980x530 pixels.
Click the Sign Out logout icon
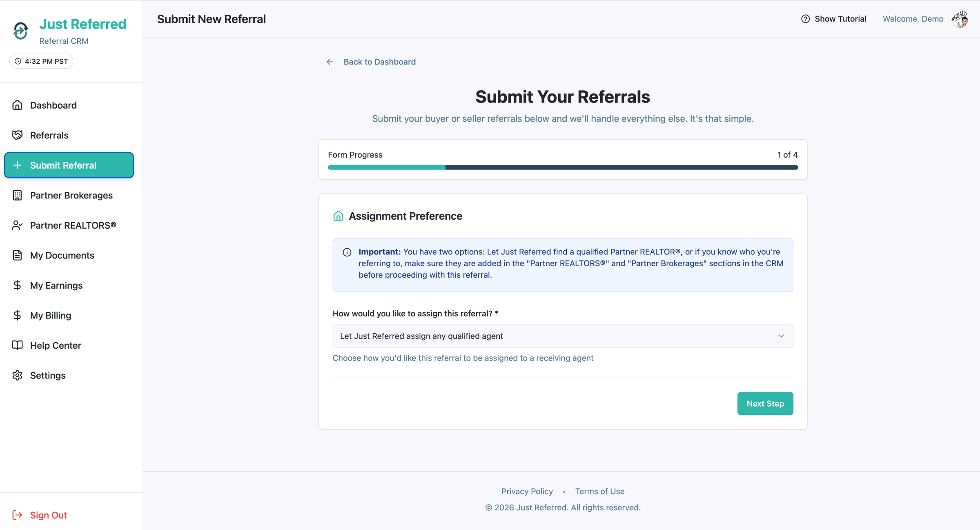coord(18,515)
